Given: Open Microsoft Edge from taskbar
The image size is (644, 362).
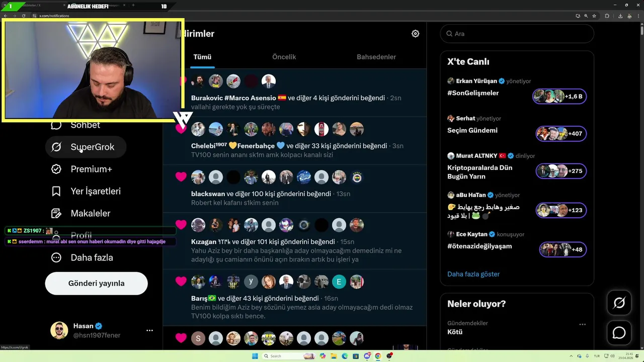Looking at the screenshot, I should tap(345, 356).
